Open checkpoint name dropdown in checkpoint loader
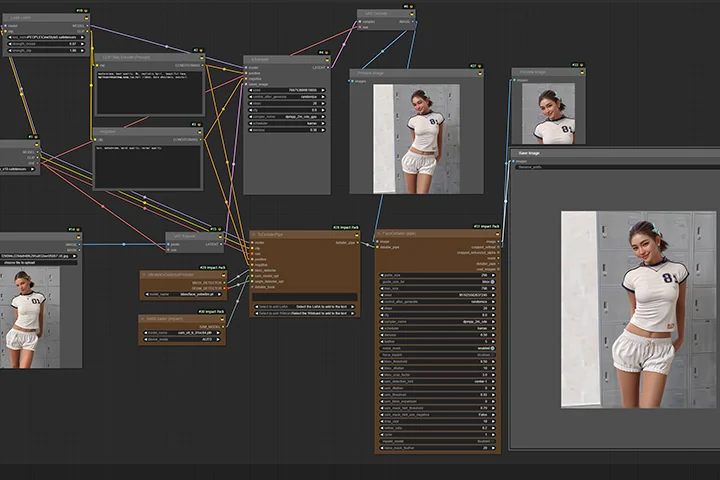This screenshot has width=720, height=480. click(18, 169)
